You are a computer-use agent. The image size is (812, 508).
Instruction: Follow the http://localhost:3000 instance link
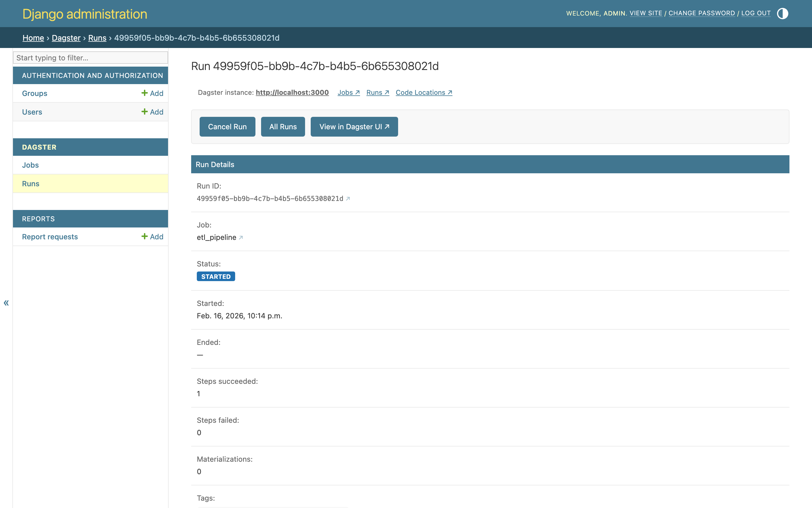tap(292, 92)
